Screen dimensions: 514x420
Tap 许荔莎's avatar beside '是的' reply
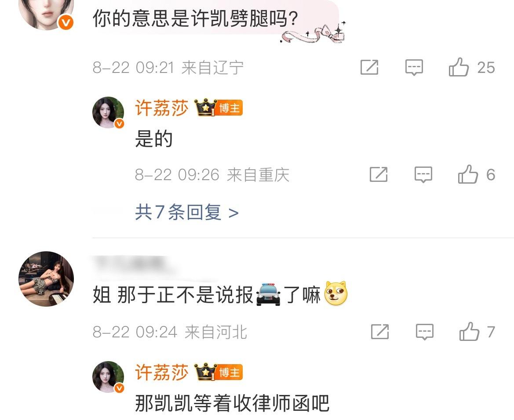click(x=108, y=112)
